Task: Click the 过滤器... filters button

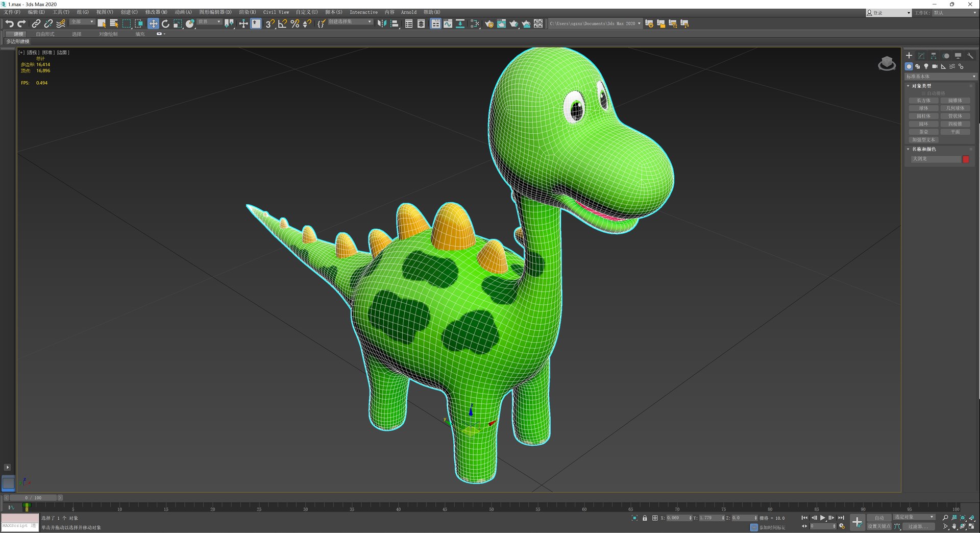Action: click(x=918, y=526)
